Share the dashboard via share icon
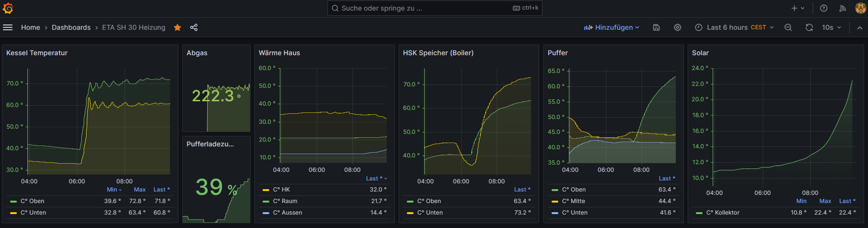 tap(194, 27)
